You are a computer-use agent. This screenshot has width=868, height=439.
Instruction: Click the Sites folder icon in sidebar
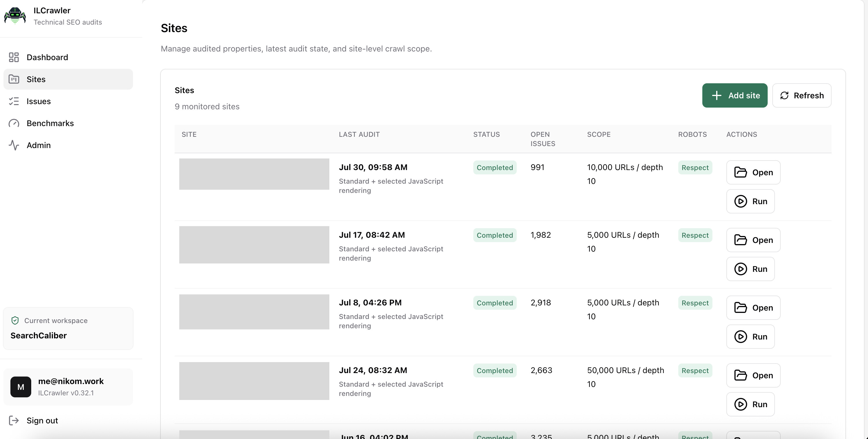(14, 79)
